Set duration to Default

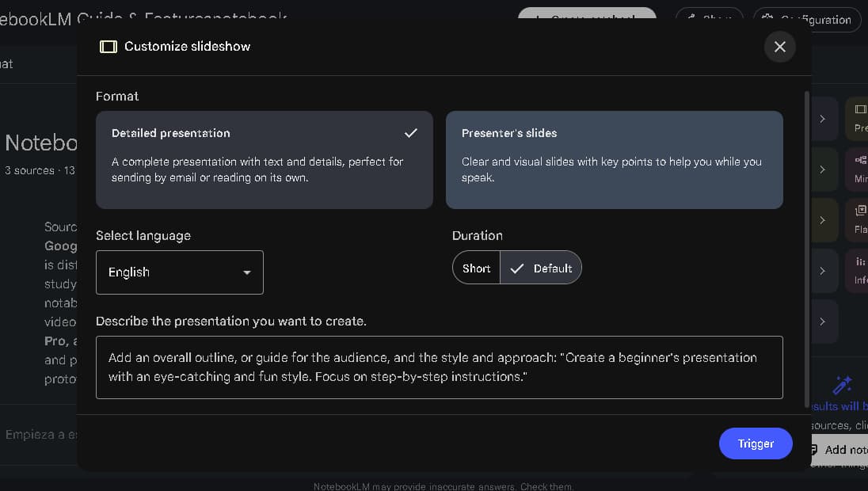click(x=542, y=268)
